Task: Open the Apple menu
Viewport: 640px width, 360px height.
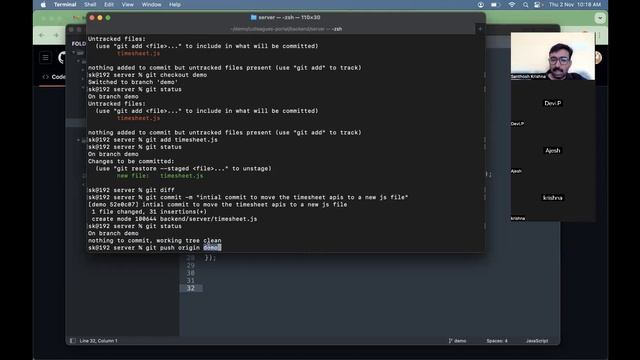Action: tap(44, 4)
